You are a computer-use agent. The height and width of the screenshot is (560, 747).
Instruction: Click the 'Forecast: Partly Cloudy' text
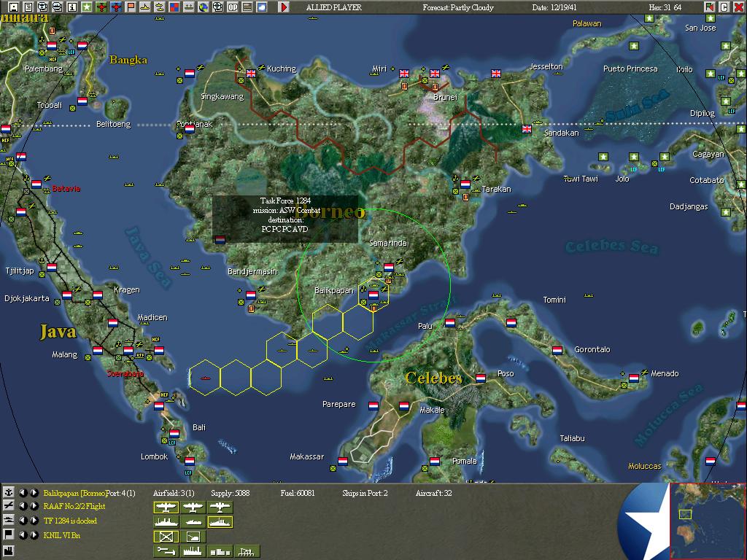(458, 7)
